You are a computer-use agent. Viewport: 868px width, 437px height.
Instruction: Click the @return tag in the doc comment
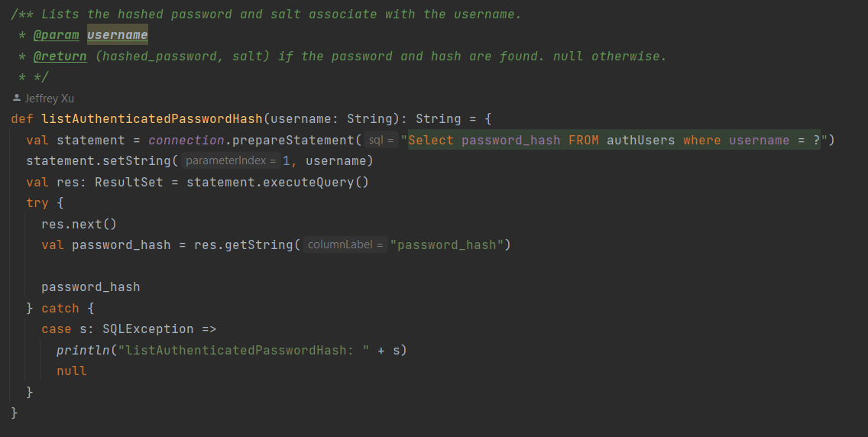pyautogui.click(x=60, y=57)
